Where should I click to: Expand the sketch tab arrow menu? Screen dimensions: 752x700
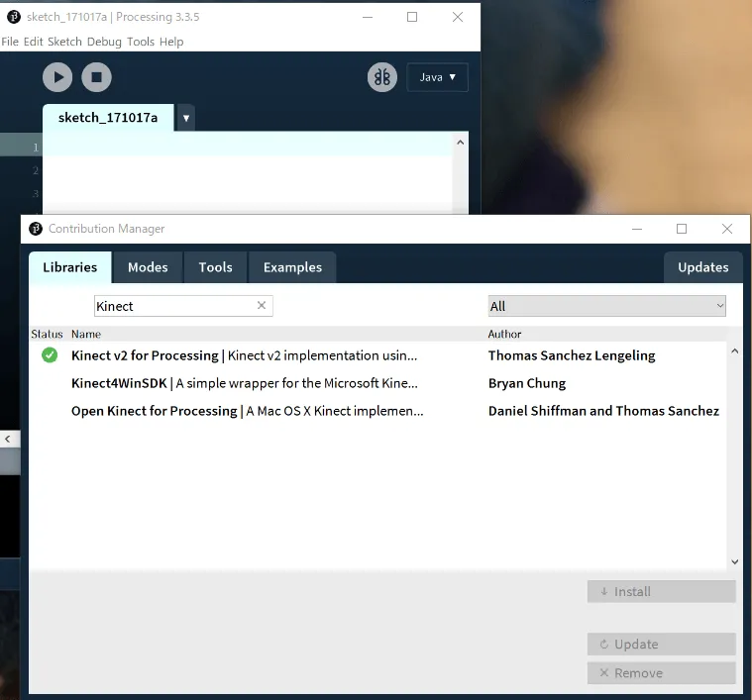tap(185, 118)
